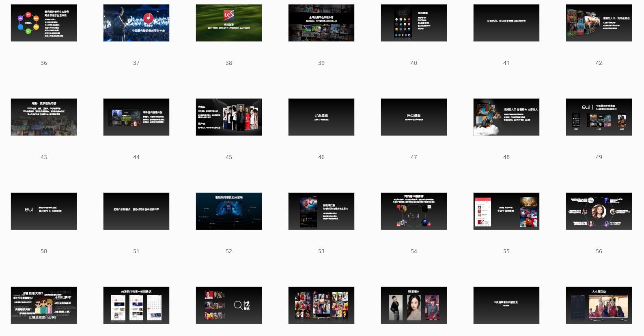Open slide 37 showing the concert crowd
Viewport: 644px width, 336px height.
point(136,23)
